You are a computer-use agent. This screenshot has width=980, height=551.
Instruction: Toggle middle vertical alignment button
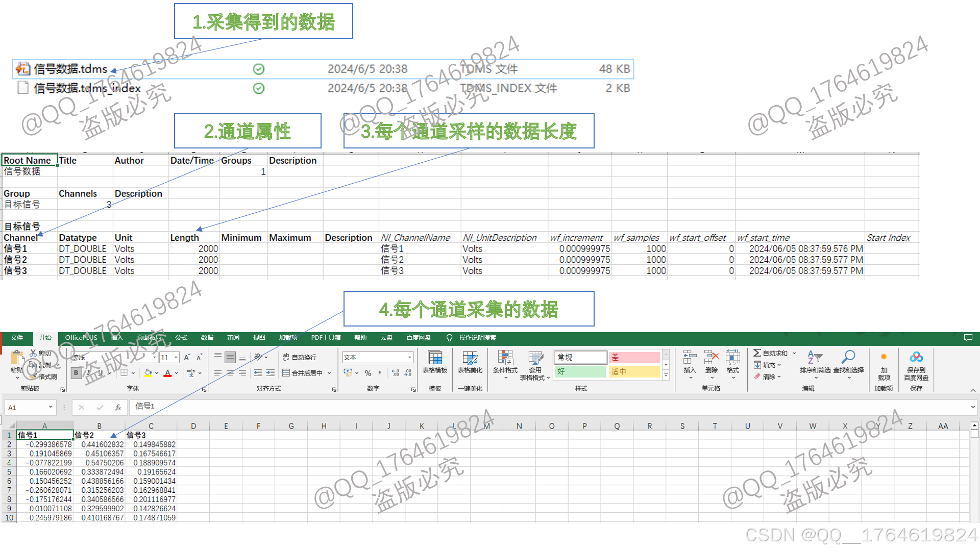[230, 357]
